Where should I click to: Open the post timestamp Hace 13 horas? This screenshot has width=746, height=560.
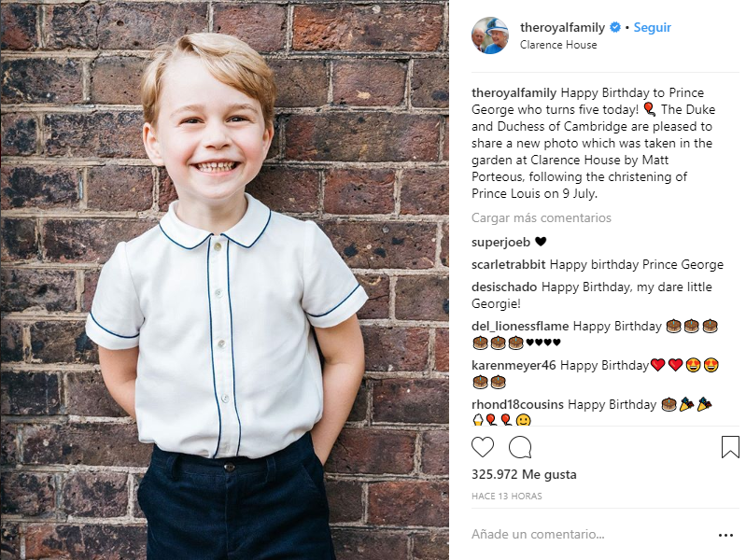(506, 497)
